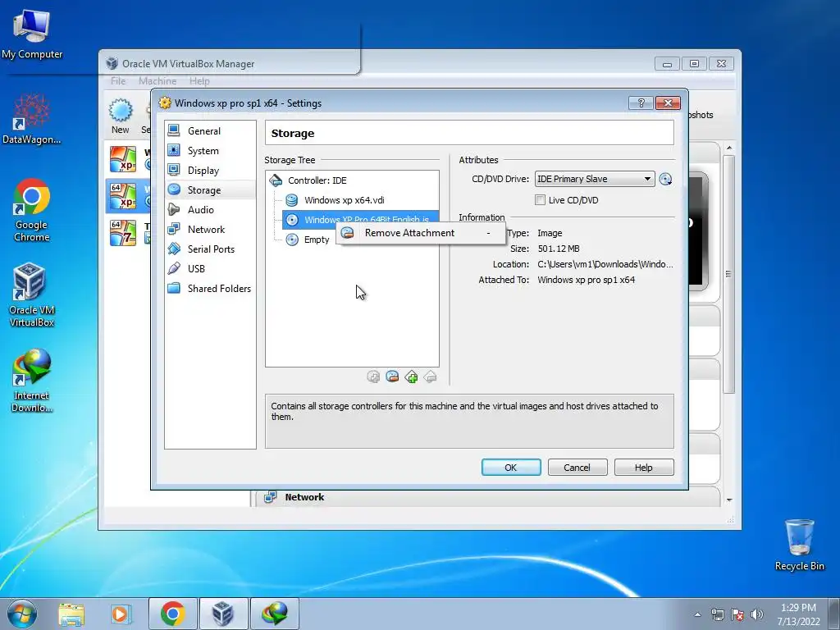Click the network tray icon
Screen dimensions: 840x630
click(x=717, y=614)
